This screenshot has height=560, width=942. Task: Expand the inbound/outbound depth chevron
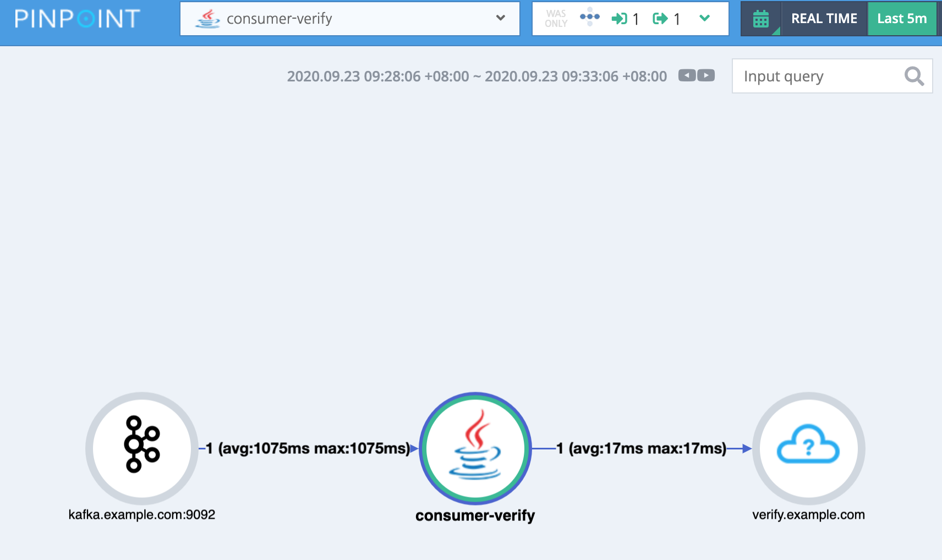point(704,18)
